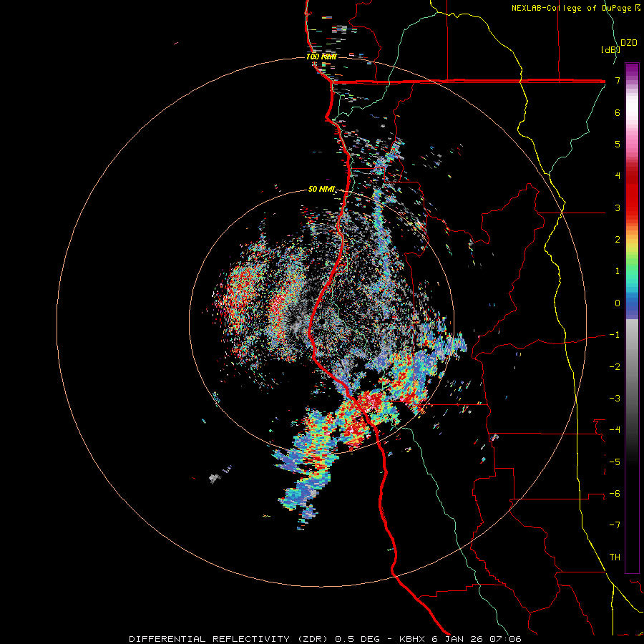The height and width of the screenshot is (644, 644).
Task: Click the -5 dB scale label
Action: (615, 462)
